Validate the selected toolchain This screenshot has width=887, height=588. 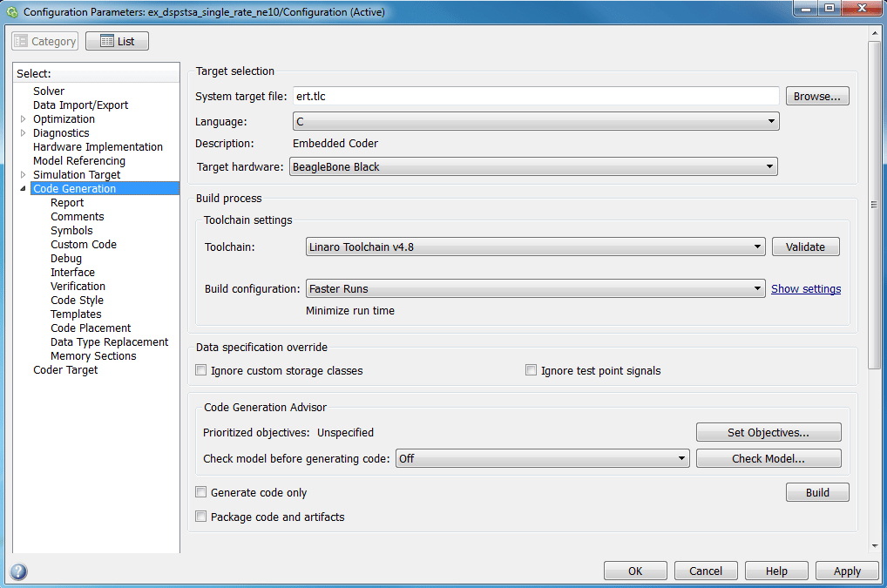tap(806, 247)
